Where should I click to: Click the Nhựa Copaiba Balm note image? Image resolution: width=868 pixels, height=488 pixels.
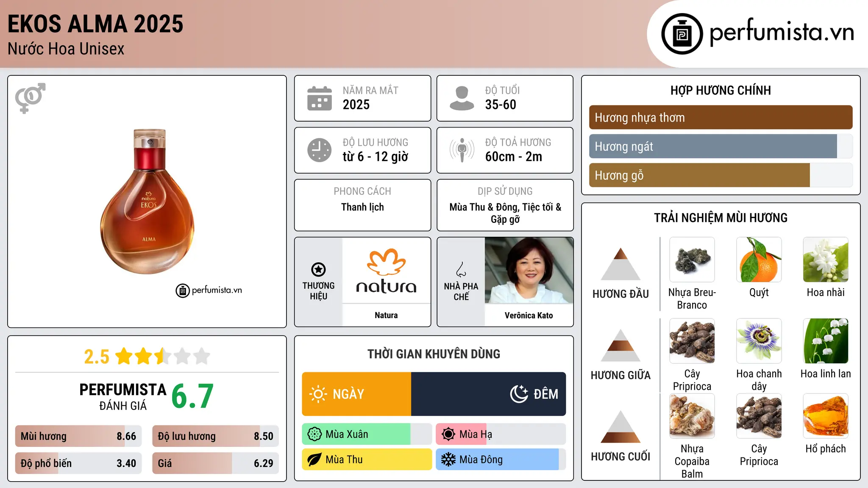coord(692,416)
